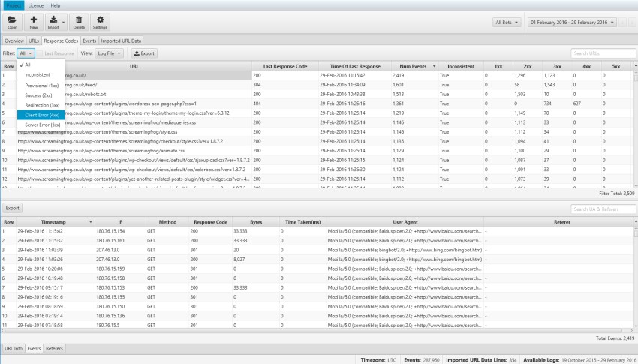The image size is (638, 364).
Task: Choose Client Error (4xx) filter
Action: [x=41, y=115]
